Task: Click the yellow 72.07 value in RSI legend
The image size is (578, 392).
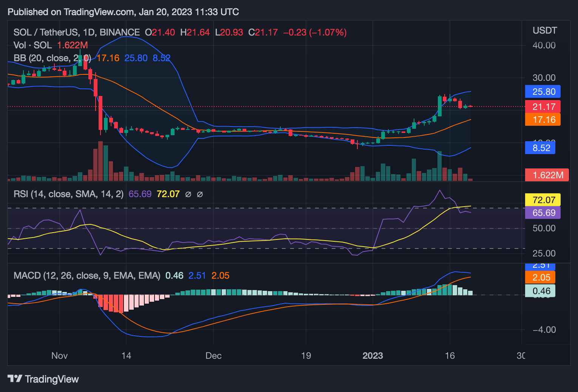Action: click(168, 194)
